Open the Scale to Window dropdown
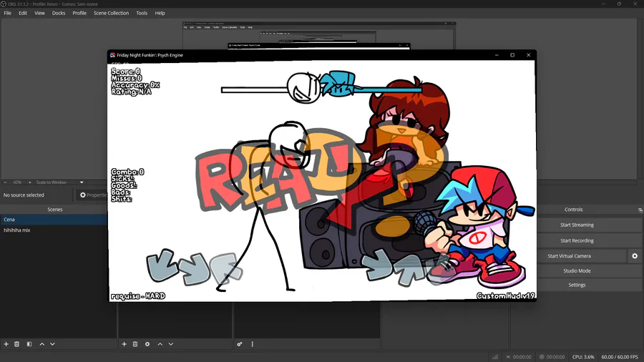Viewport: 644px width, 362px height. 59,182
